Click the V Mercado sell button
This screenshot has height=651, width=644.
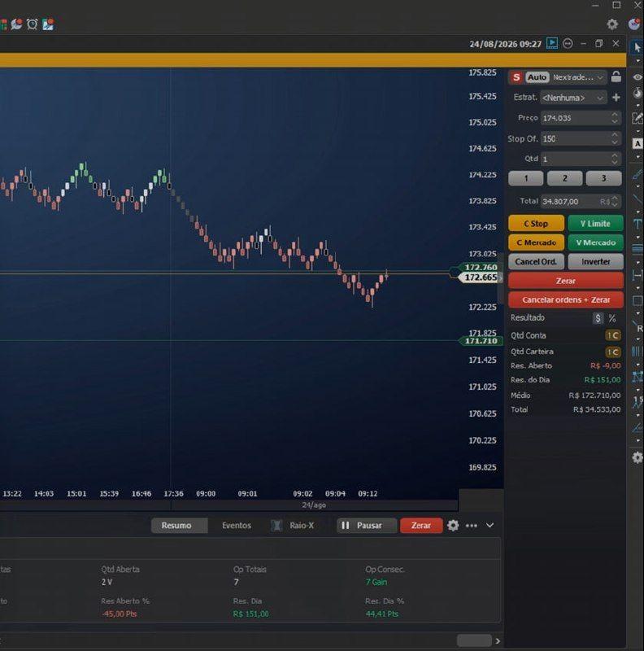coord(595,242)
